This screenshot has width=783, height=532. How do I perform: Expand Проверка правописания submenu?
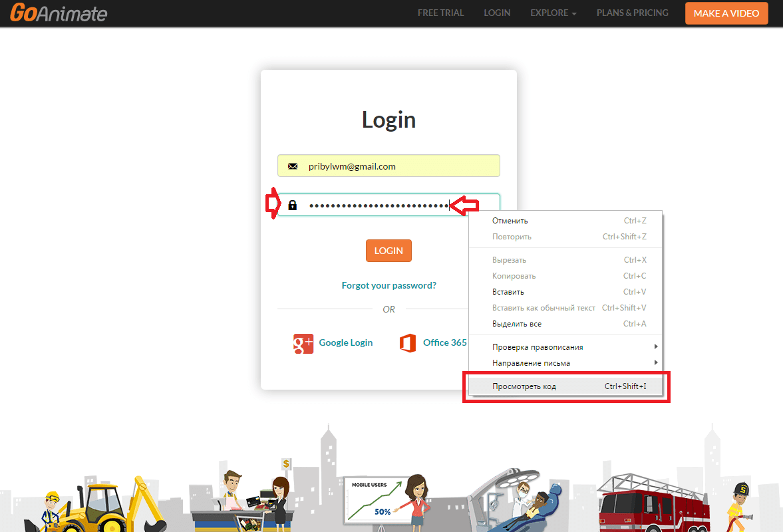565,347
